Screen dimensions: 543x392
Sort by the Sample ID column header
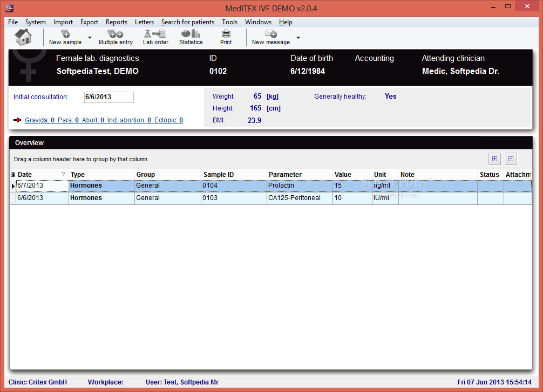coord(234,174)
